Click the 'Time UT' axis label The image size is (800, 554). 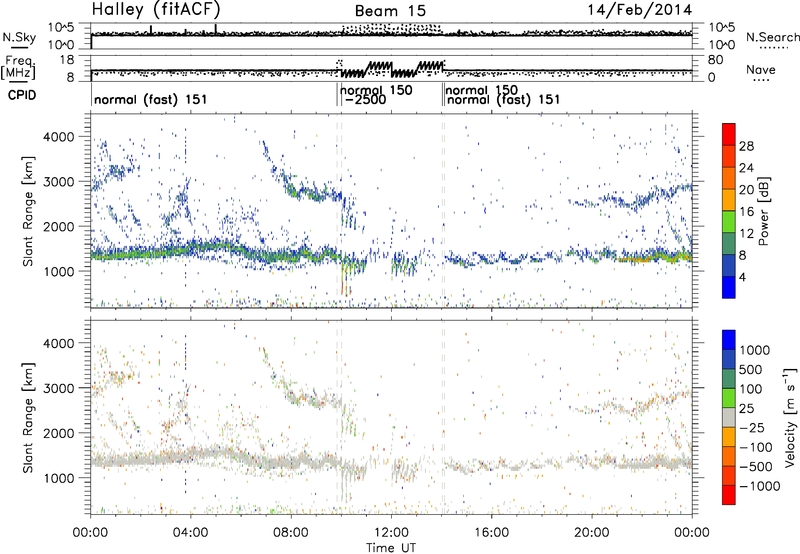pos(391,548)
